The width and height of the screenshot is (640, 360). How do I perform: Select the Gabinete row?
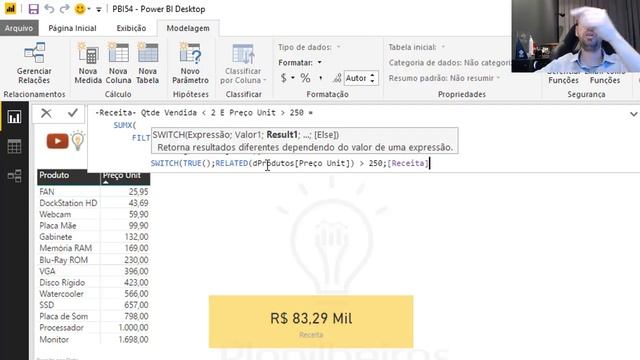[93, 237]
